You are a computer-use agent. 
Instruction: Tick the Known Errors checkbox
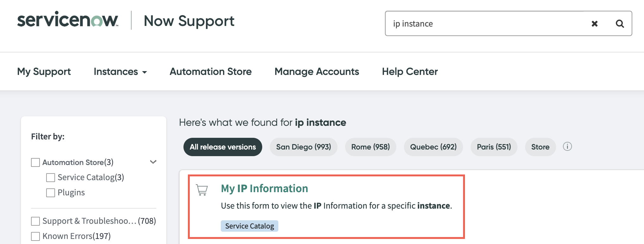[x=35, y=236]
